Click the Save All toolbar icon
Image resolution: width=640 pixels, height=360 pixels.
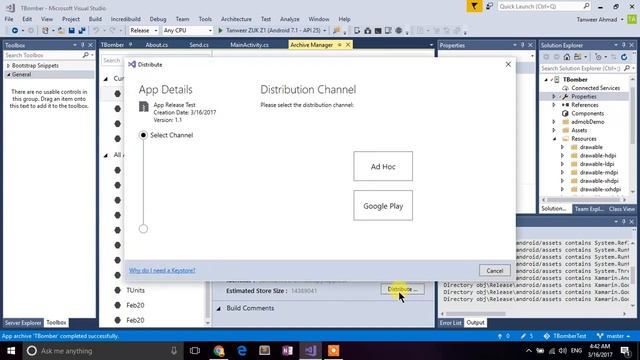pyautogui.click(x=82, y=31)
